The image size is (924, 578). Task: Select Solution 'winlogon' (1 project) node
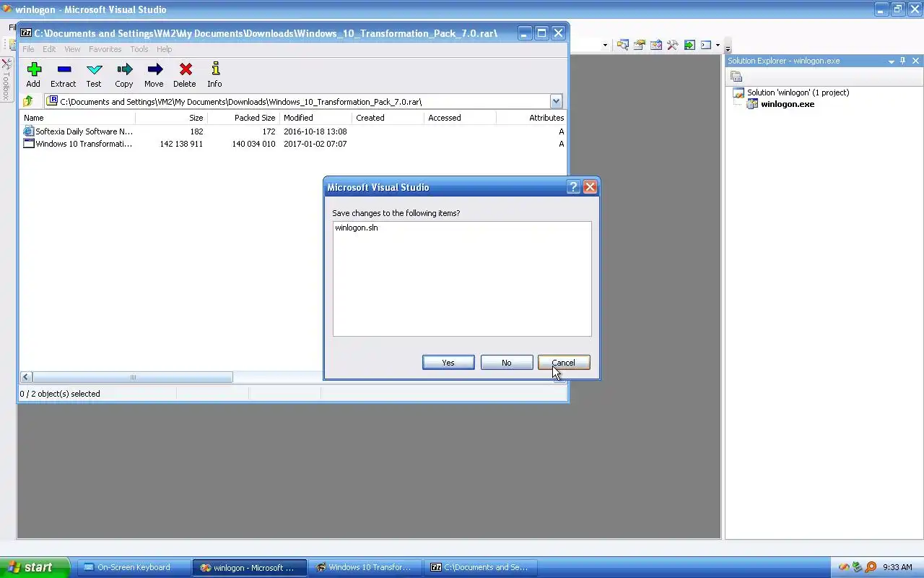pyautogui.click(x=798, y=92)
